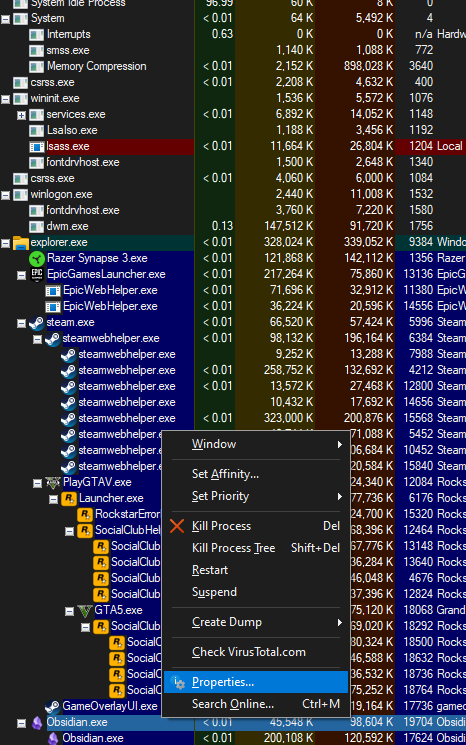Image resolution: width=466 pixels, height=745 pixels.
Task: Select the child Obsidian.exe row, PID 17624
Action: tap(233, 738)
